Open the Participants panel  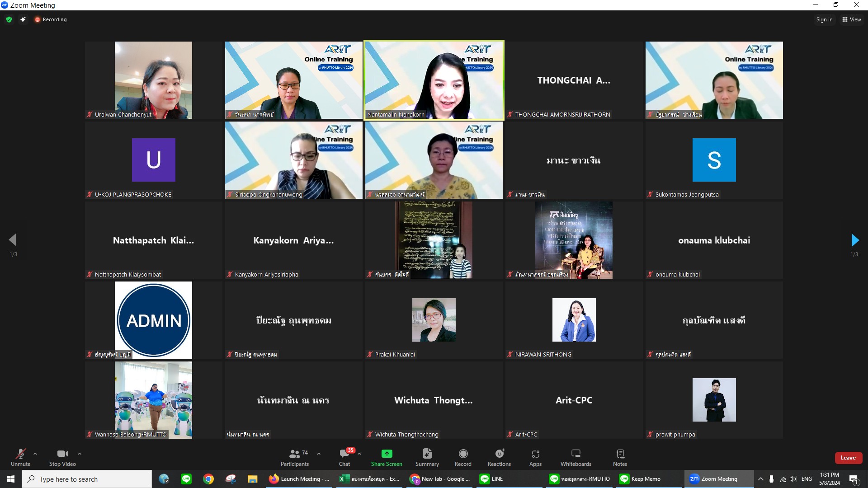point(295,457)
